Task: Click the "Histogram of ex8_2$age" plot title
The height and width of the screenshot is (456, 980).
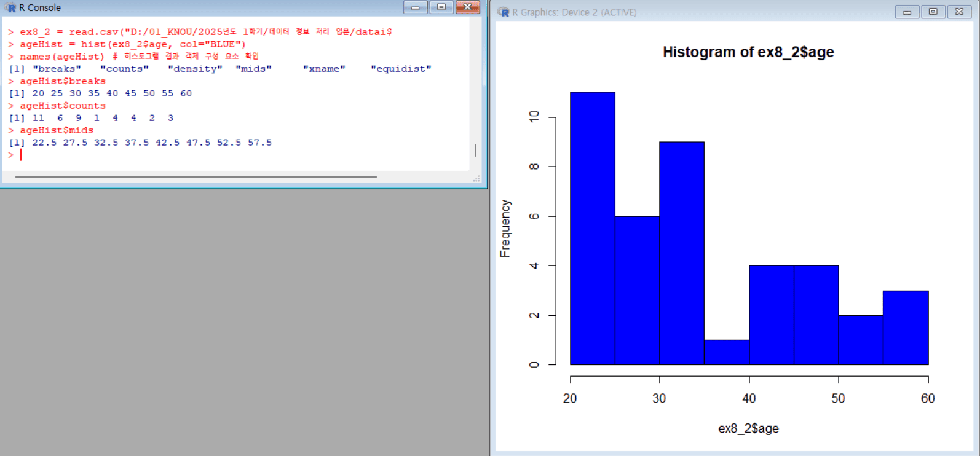Action: 748,52
